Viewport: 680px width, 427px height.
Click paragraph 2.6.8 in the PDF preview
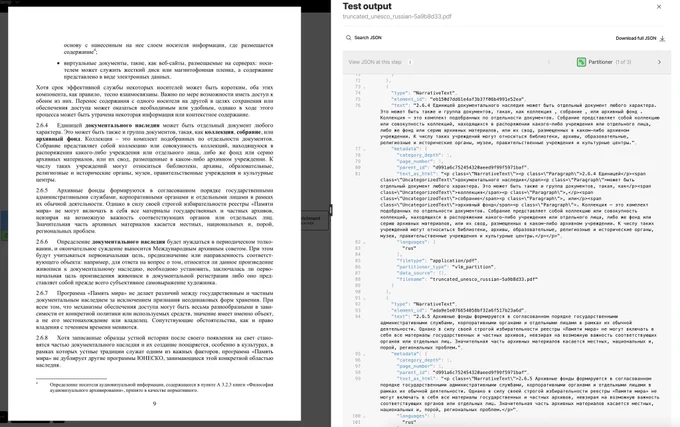(154, 351)
